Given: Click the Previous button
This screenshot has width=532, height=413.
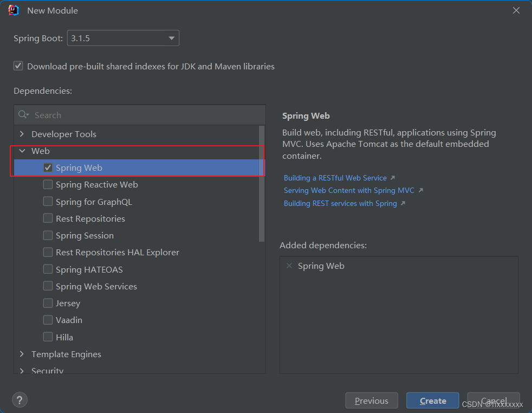Looking at the screenshot, I should click(x=372, y=401).
